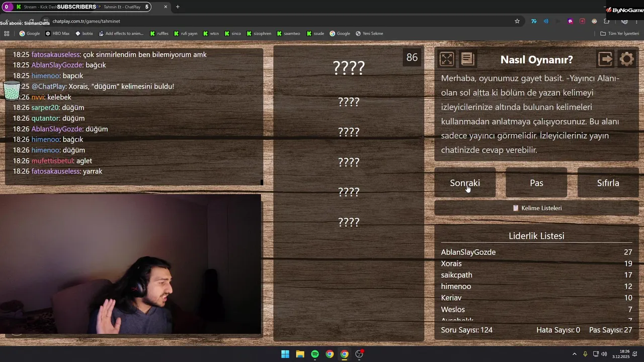Open the sinco bookmark
Screen dimensions: 644x362
click(232, 33)
